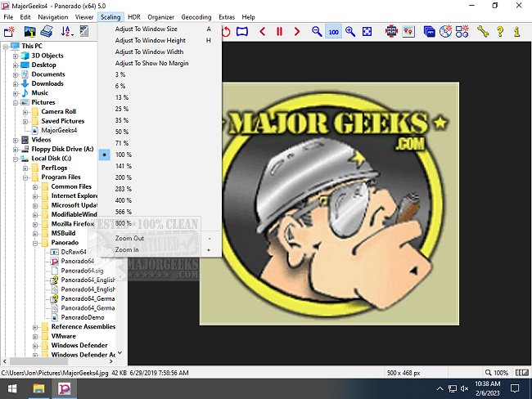The height and width of the screenshot is (399, 532).
Task: Expand the Camera Roll folder
Action: (x=25, y=112)
